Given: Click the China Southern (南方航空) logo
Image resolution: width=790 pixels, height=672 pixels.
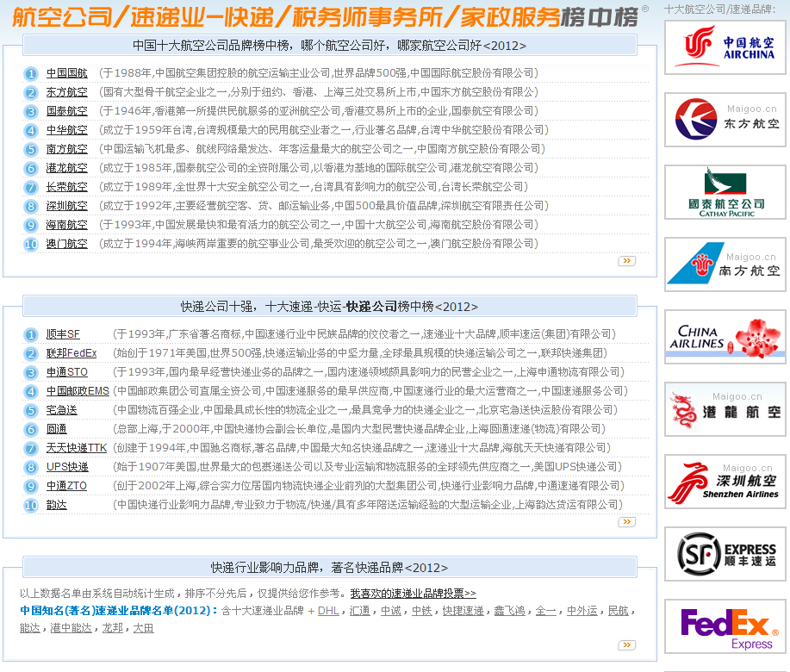Looking at the screenshot, I should (725, 264).
